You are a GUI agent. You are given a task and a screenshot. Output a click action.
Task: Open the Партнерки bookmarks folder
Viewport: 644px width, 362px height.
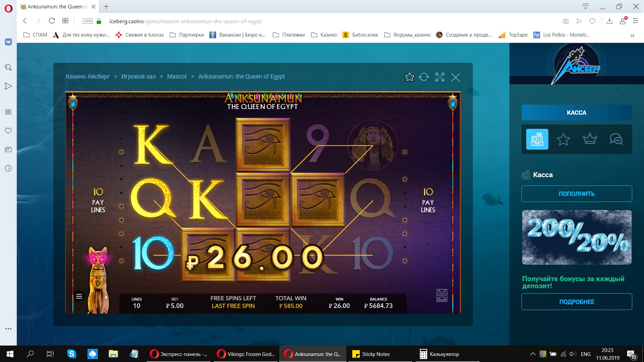(x=187, y=35)
